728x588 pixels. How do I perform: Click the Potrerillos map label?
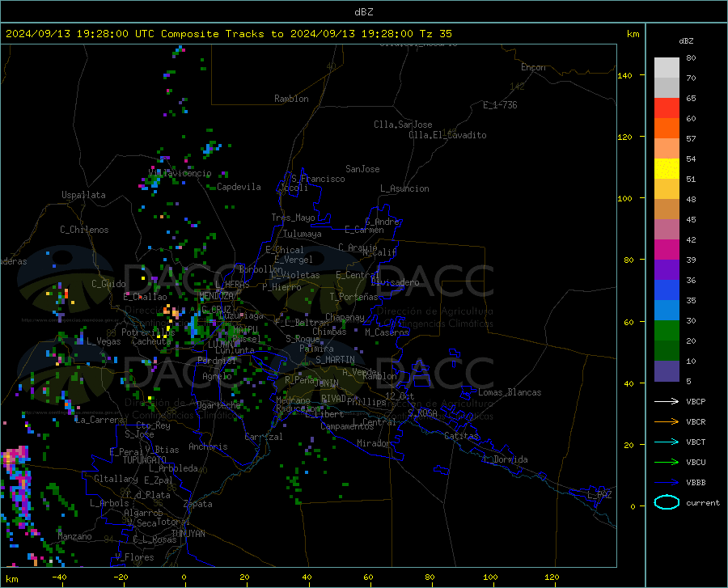click(x=148, y=332)
